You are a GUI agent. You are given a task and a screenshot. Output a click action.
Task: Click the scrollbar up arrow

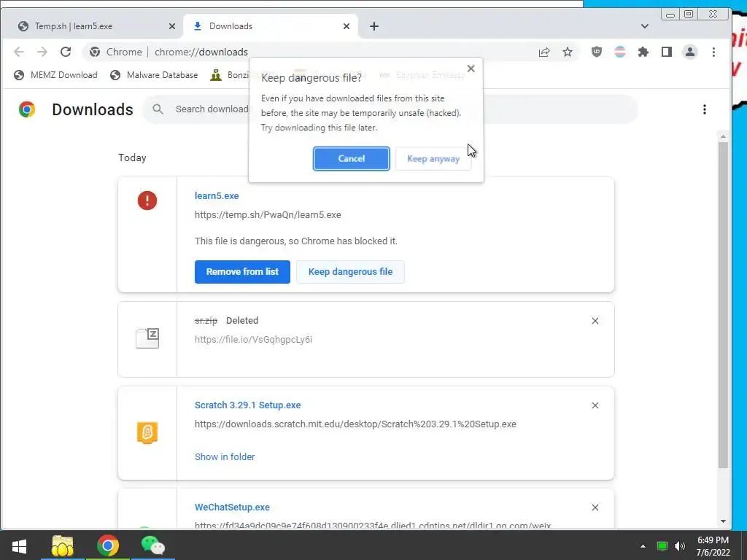(x=723, y=136)
